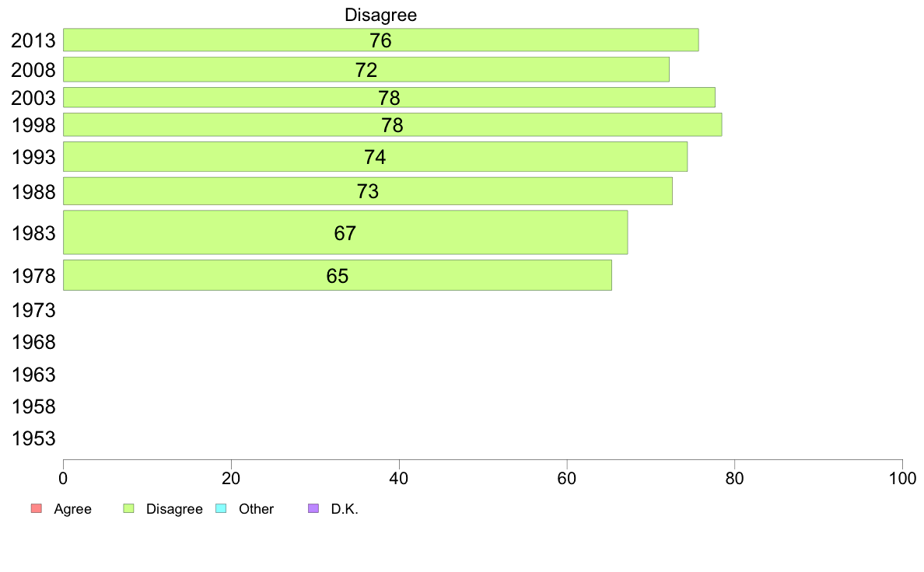Viewport: 924px width, 572px height.
Task: Select the 2013 bar showing 76
Action: [x=380, y=40]
